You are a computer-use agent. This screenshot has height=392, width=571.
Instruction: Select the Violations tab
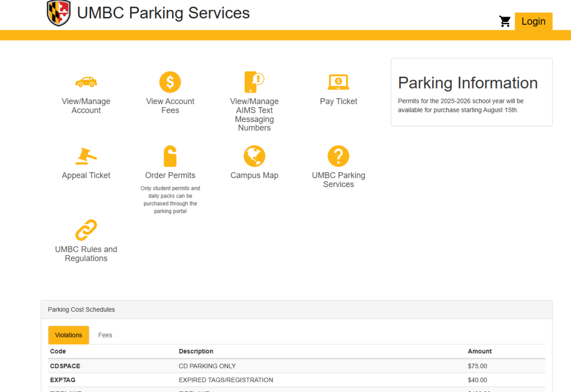click(68, 335)
